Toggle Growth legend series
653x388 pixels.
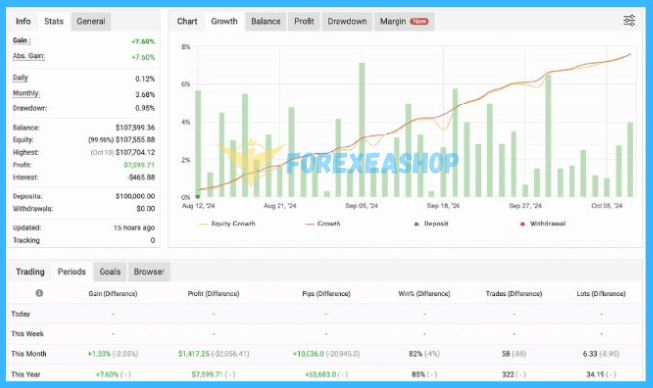click(x=323, y=224)
